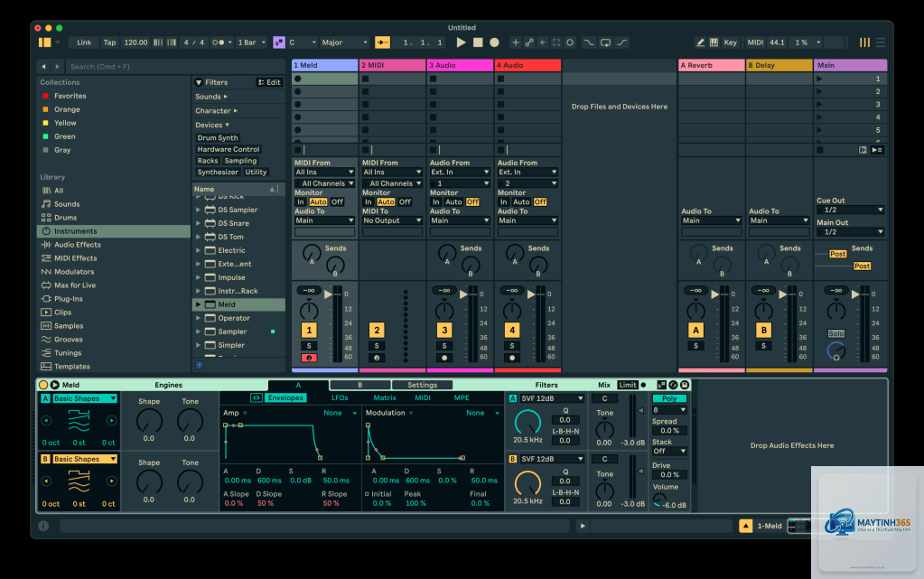Open the Audio To Main dropdown on track 3

point(460,220)
